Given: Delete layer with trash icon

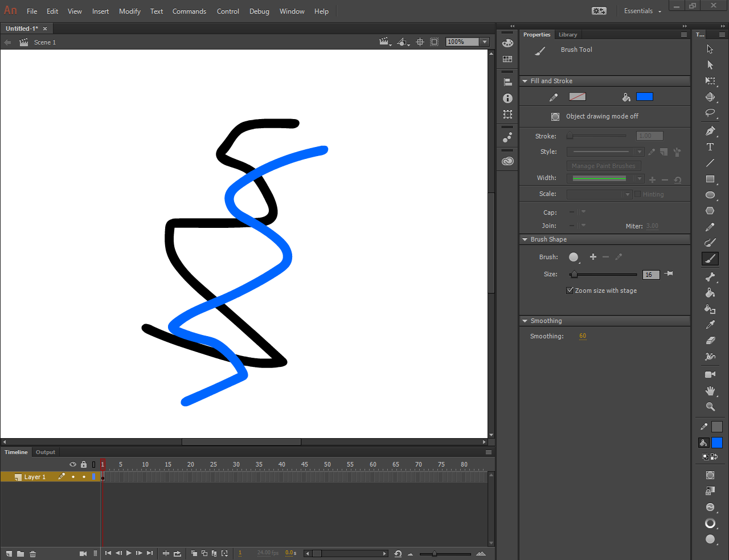Looking at the screenshot, I should [x=32, y=553].
